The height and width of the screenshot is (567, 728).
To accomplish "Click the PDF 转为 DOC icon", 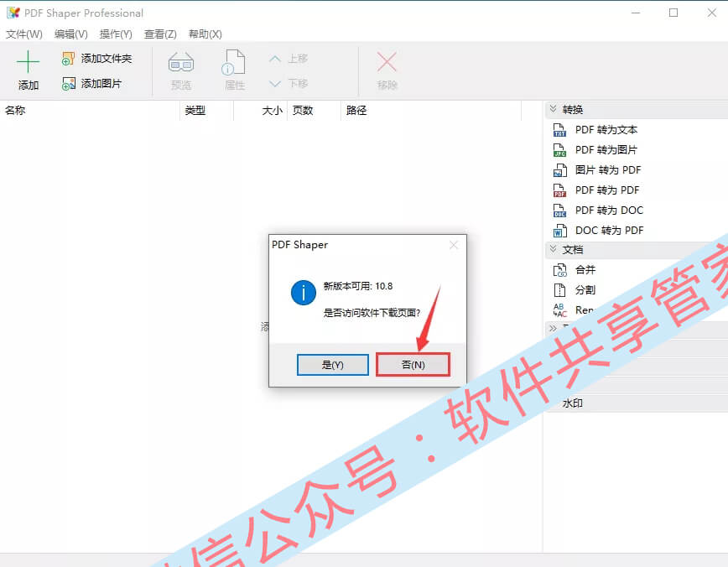I will coord(559,211).
